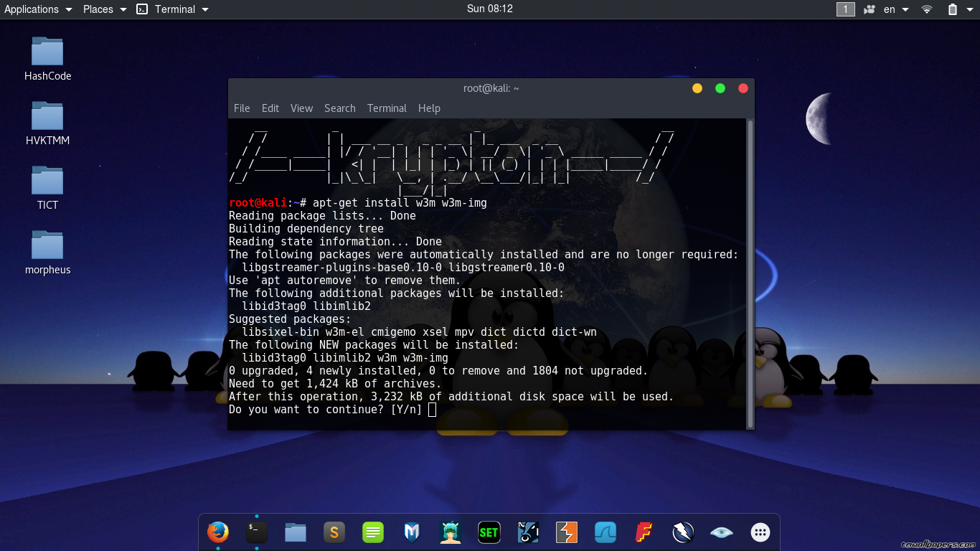Click the terminal vertical scrollbar
Image resolution: width=980 pixels, height=551 pixels.
[x=750, y=273]
